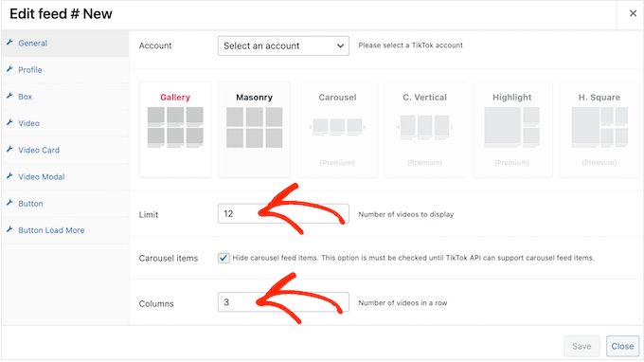644x362 pixels.
Task: Click the wrench icon beside Box
Action: coord(9,96)
